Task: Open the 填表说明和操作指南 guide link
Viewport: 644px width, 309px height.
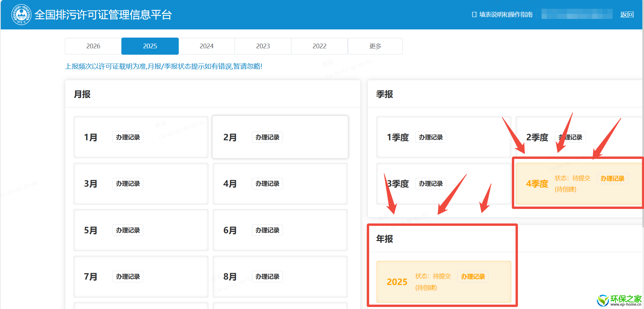Action: (x=502, y=15)
